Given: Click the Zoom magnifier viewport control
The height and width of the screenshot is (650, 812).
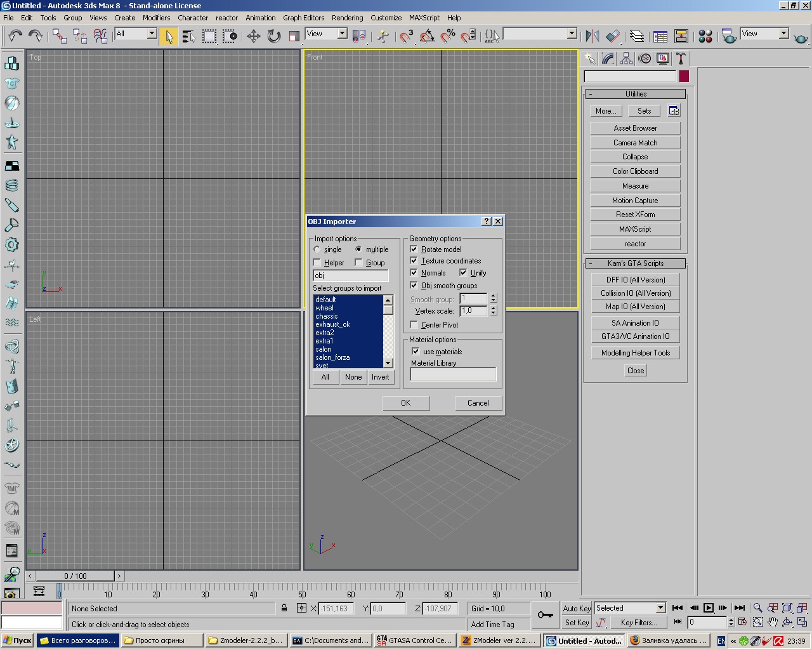Looking at the screenshot, I should pos(757,607).
